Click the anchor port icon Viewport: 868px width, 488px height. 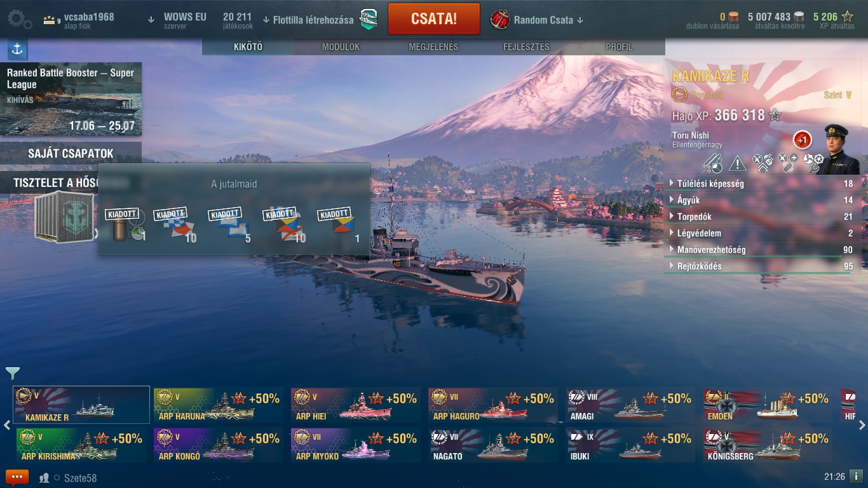[x=17, y=49]
